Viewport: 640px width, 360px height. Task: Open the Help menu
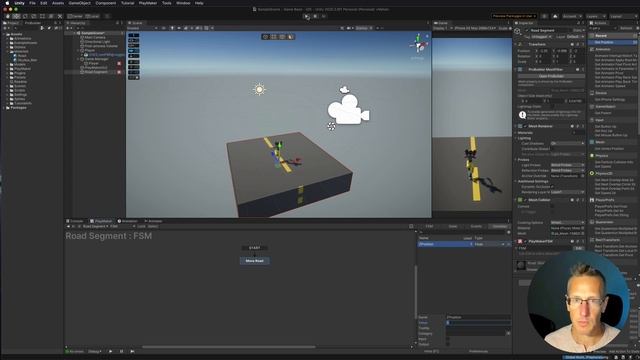(199, 3)
